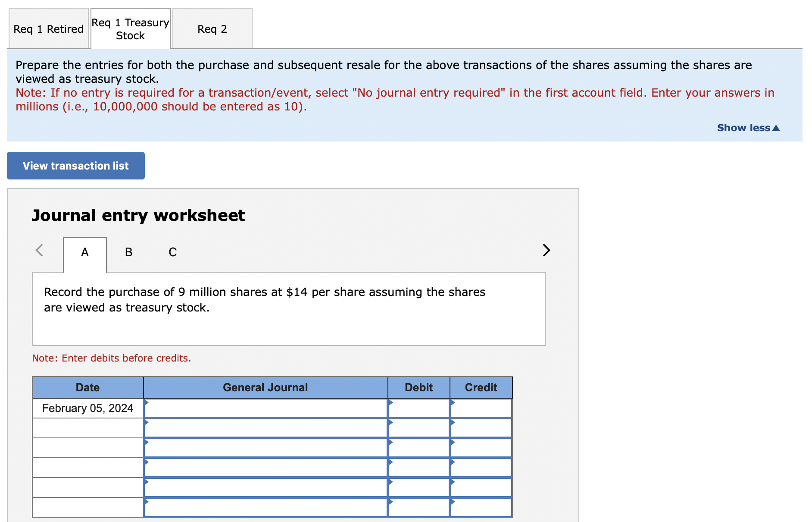Click the February 05, 2024 date cell
Image resolution: width=812 pixels, height=522 pixels.
tap(88, 408)
